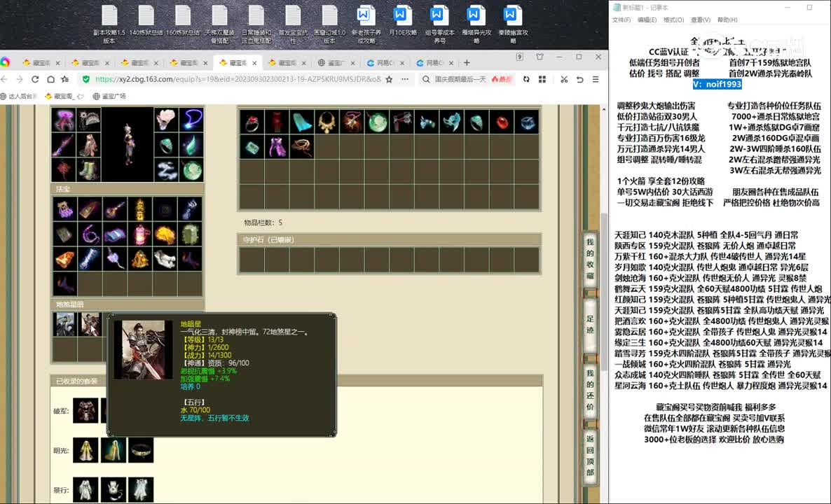Go back to the previous browser page

5,79
